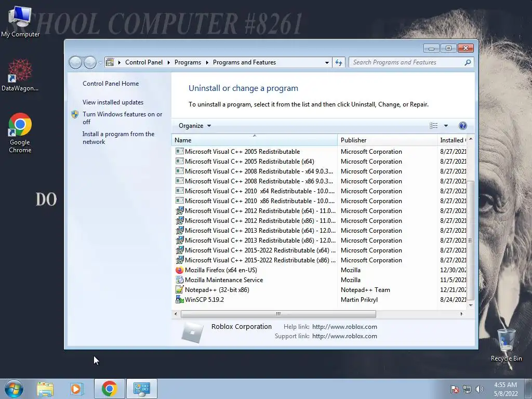Screen dimensions: 532x399
Task: Open the volume speaker tray icon
Action: [479, 389]
